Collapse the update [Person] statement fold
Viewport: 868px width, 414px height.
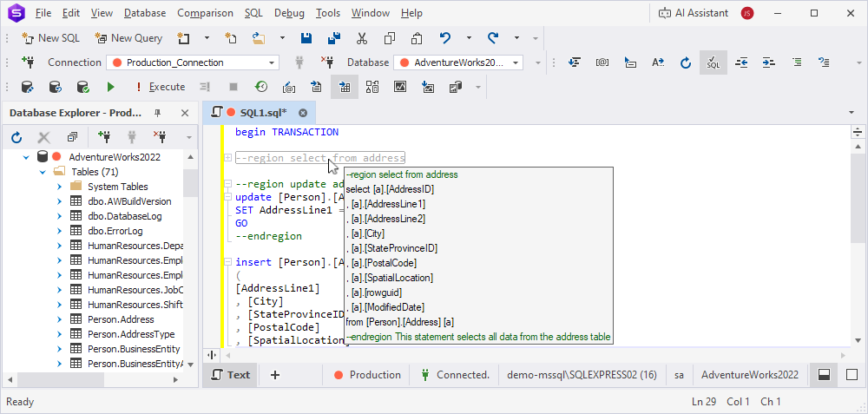click(227, 197)
